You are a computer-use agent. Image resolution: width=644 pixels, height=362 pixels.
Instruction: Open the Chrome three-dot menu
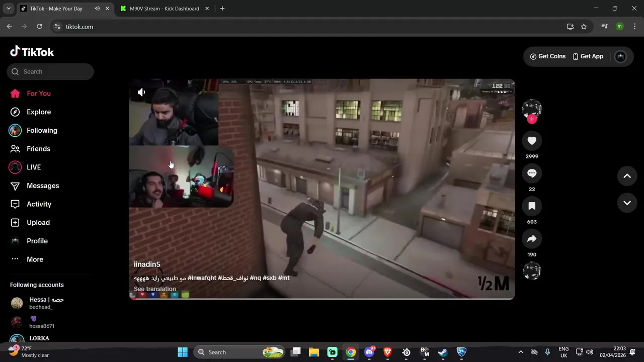(x=634, y=27)
